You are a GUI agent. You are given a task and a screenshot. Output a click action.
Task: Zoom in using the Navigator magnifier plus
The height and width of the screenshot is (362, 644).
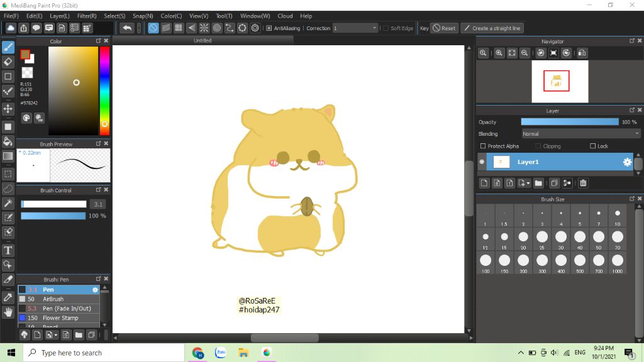pos(499,53)
